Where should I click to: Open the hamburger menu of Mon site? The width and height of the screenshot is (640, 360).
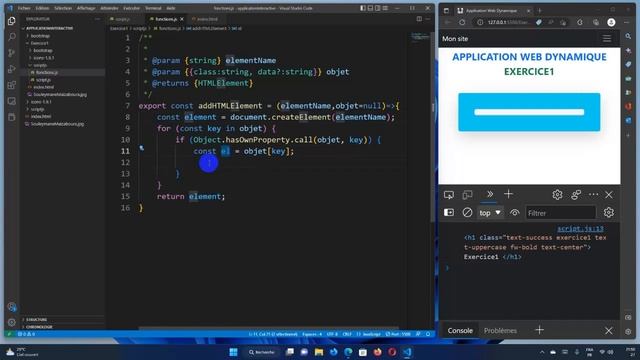point(607,39)
